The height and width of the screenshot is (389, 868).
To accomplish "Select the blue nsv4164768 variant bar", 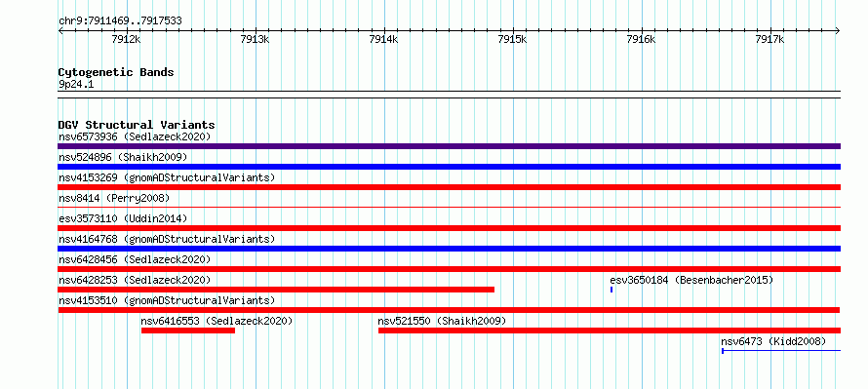I will tap(449, 249).
